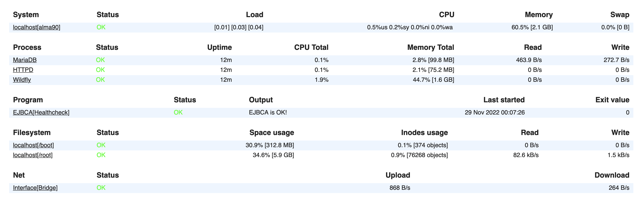Click the Filesystem table header
Image resolution: width=644 pixels, height=205 pixels.
32,133
